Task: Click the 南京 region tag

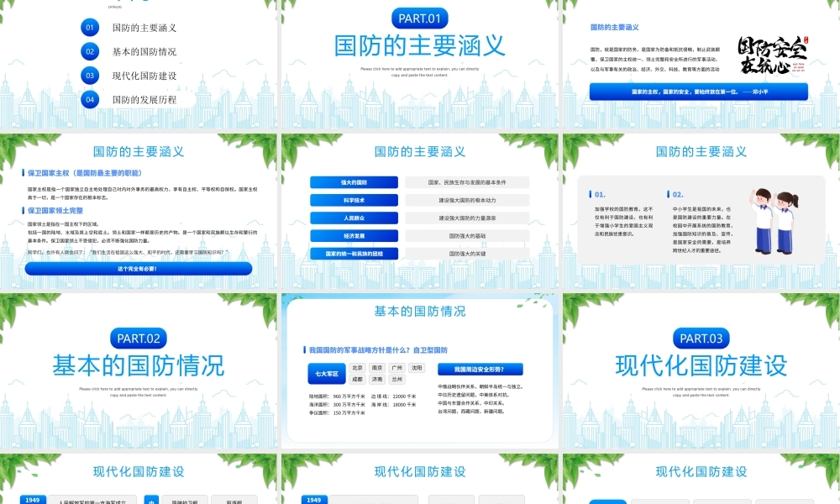Action: tap(377, 368)
